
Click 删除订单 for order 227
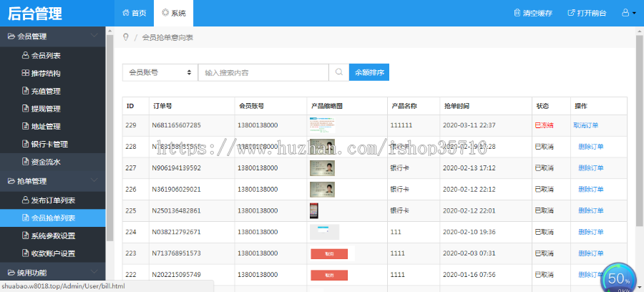pos(591,168)
